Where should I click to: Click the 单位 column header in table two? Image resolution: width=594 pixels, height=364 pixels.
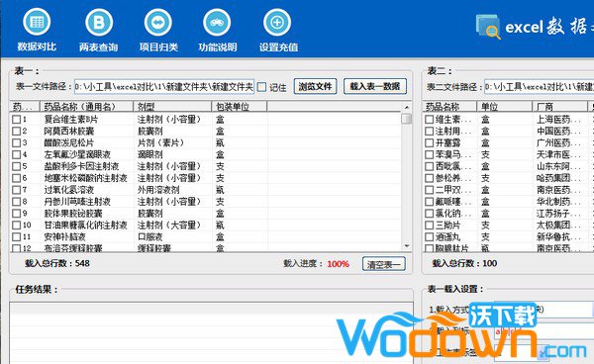[x=505, y=107]
